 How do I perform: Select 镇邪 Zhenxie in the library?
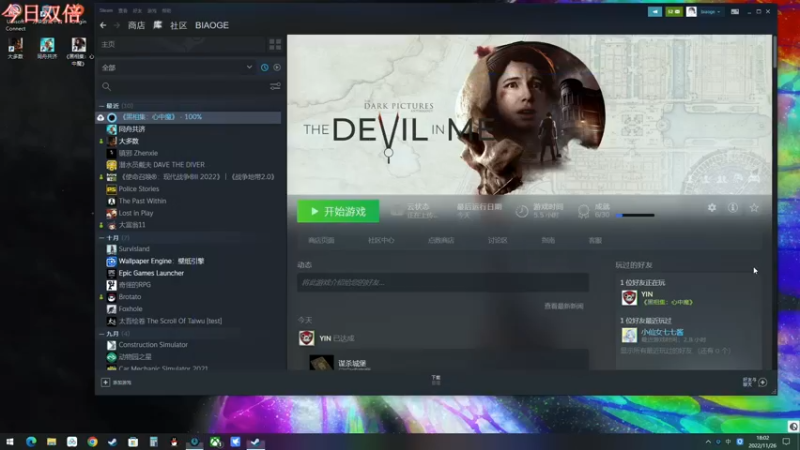coord(138,153)
